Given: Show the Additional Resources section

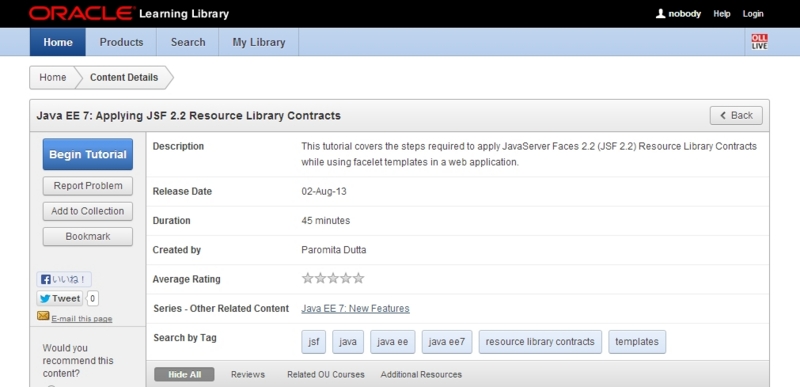Looking at the screenshot, I should [x=421, y=374].
